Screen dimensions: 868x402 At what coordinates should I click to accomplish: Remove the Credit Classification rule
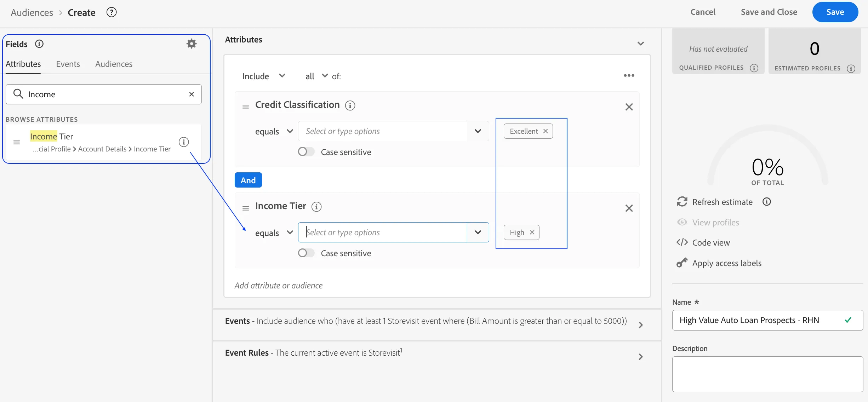[x=629, y=107]
